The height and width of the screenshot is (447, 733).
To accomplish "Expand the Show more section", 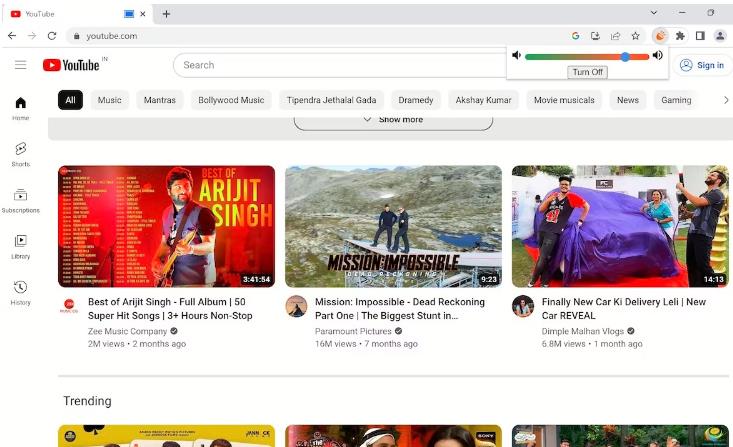I will coord(393,121).
